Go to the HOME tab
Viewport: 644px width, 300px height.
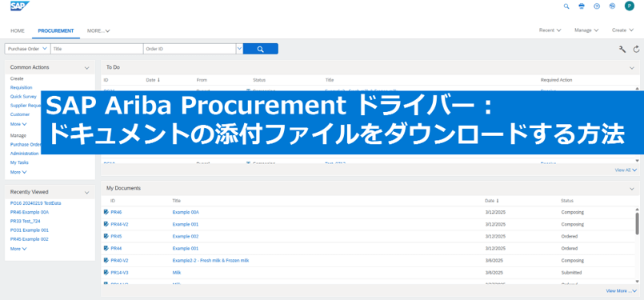pos(18,31)
